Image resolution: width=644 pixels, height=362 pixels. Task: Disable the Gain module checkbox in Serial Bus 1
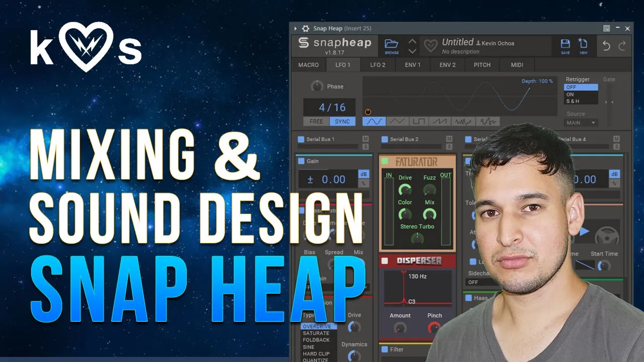point(301,161)
